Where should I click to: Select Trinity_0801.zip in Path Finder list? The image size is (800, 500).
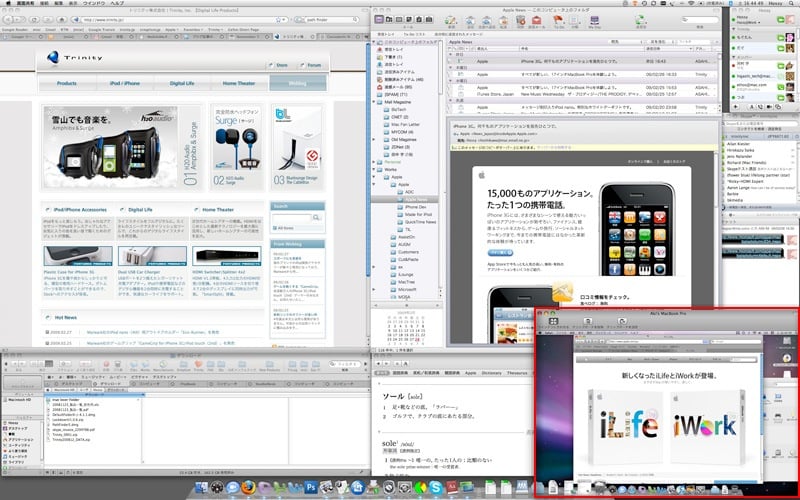click(66, 435)
